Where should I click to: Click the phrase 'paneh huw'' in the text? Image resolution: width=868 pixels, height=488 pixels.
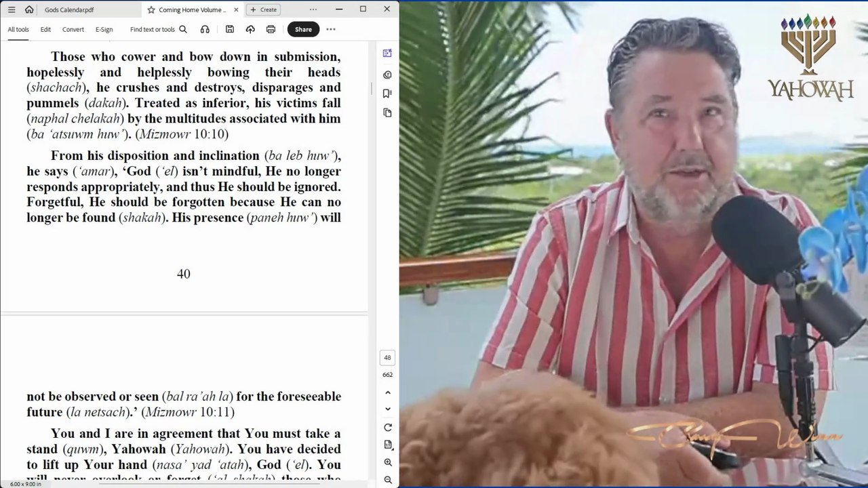[x=282, y=218]
